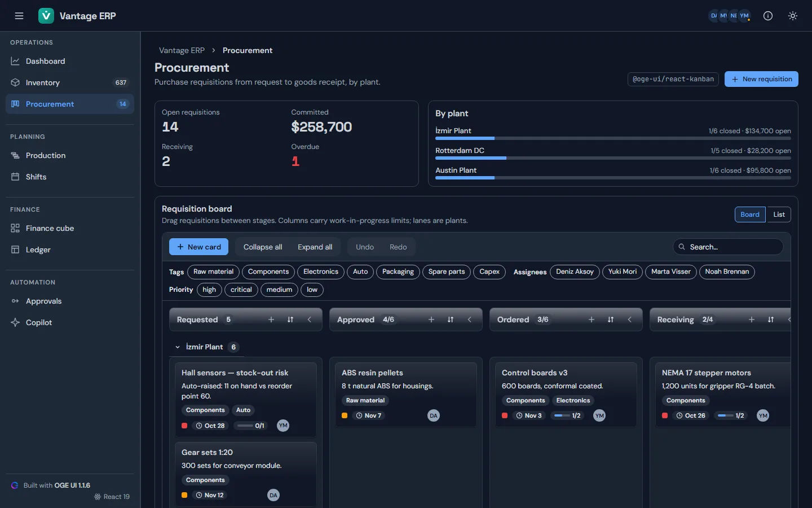
Task: Click the İzmir Plant progress bar
Action: tap(613, 138)
